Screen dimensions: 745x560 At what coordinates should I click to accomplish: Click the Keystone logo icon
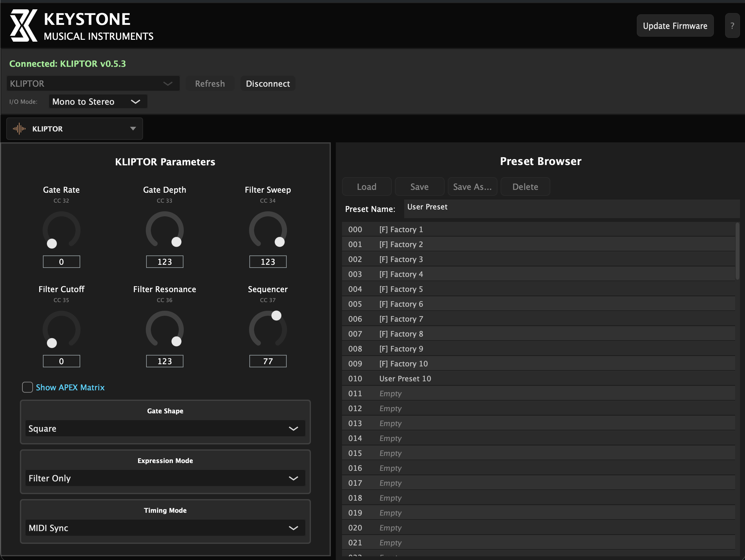23,25
